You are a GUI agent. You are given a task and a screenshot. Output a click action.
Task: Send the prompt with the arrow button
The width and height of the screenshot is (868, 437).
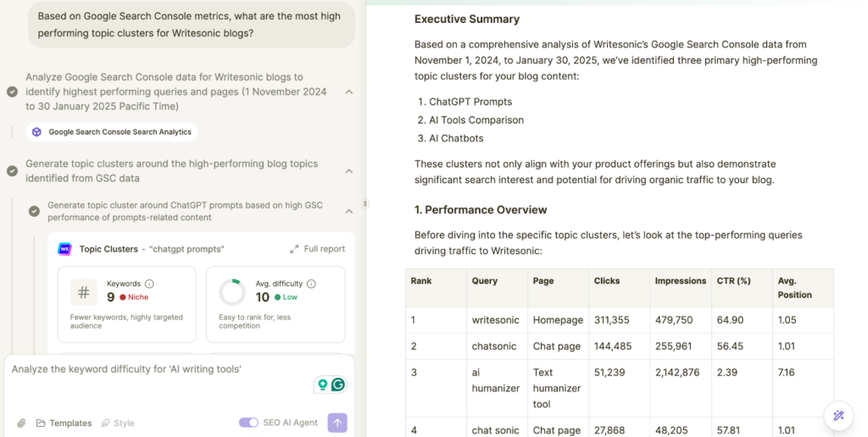[337, 423]
